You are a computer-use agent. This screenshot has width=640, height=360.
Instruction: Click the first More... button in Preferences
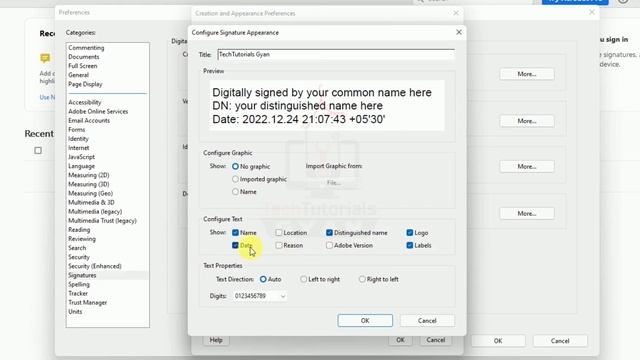(x=527, y=74)
